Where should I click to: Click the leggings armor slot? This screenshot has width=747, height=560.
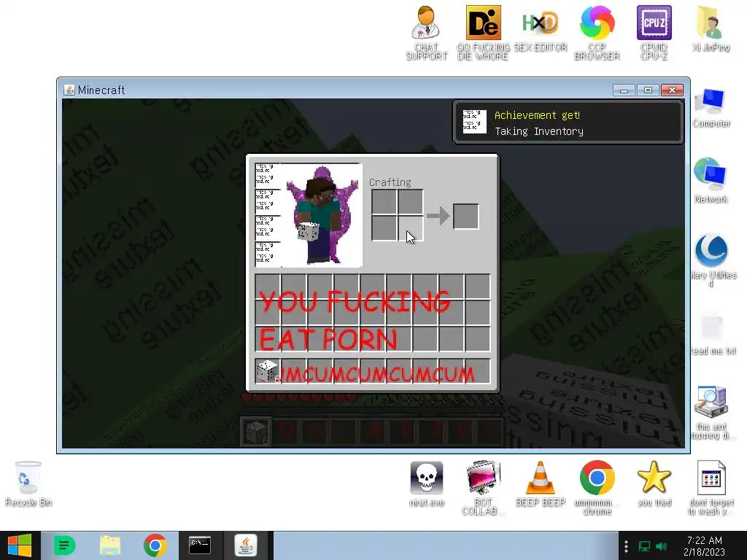267,228
